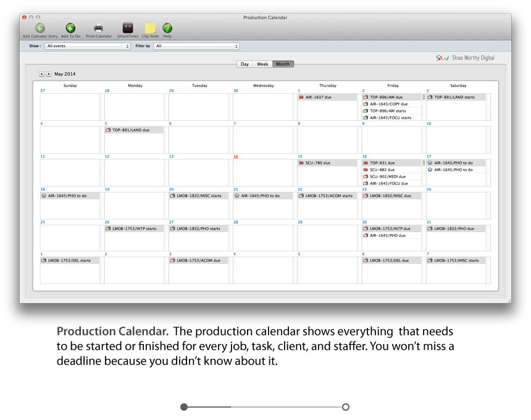Click red folder icon beside AIR-1637 due
The image size is (531, 420).
pos(301,98)
